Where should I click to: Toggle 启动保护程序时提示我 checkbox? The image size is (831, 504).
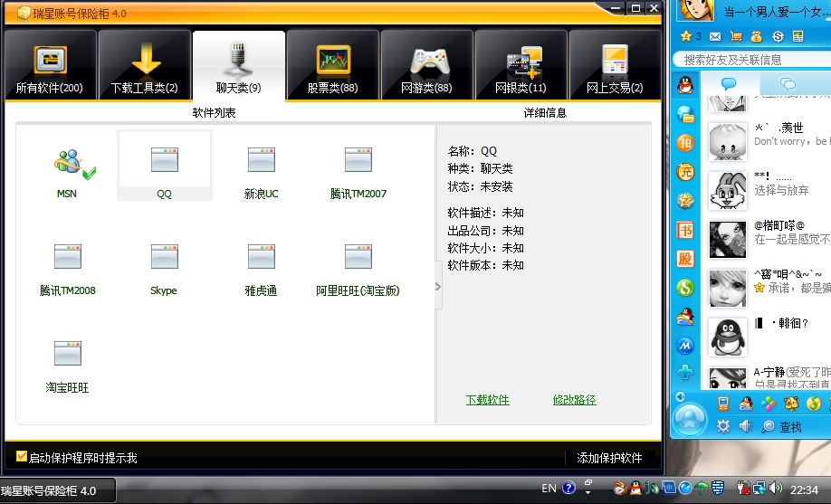22,456
